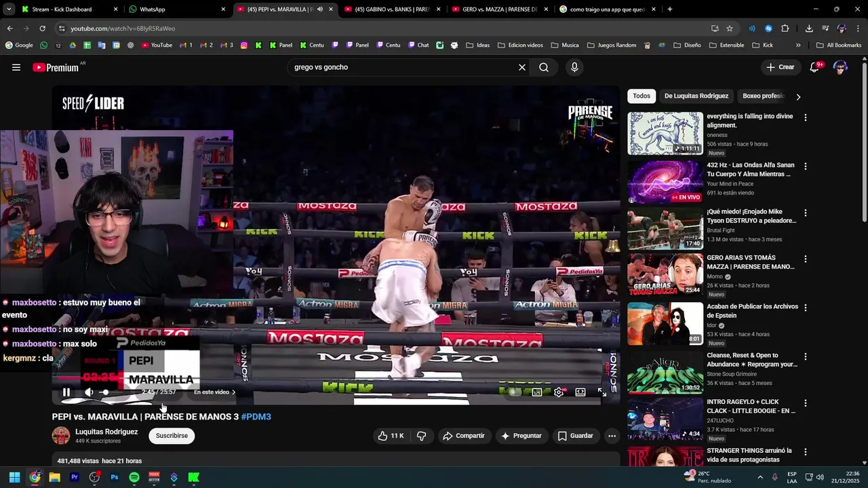
Task: Open Chrome downloads icon
Action: coord(809,28)
